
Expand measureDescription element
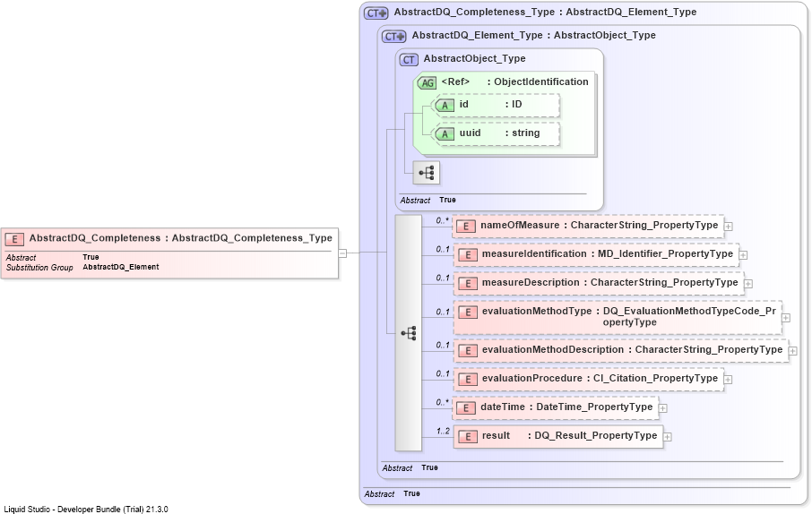pyautogui.click(x=748, y=284)
